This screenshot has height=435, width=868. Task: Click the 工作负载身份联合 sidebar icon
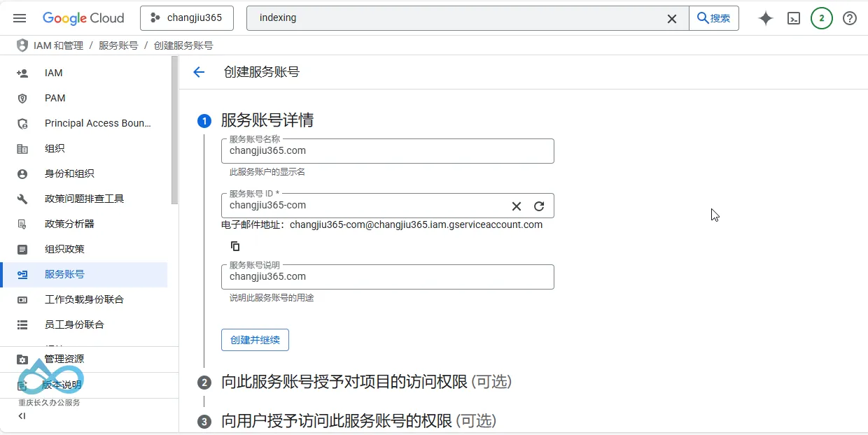pos(22,300)
